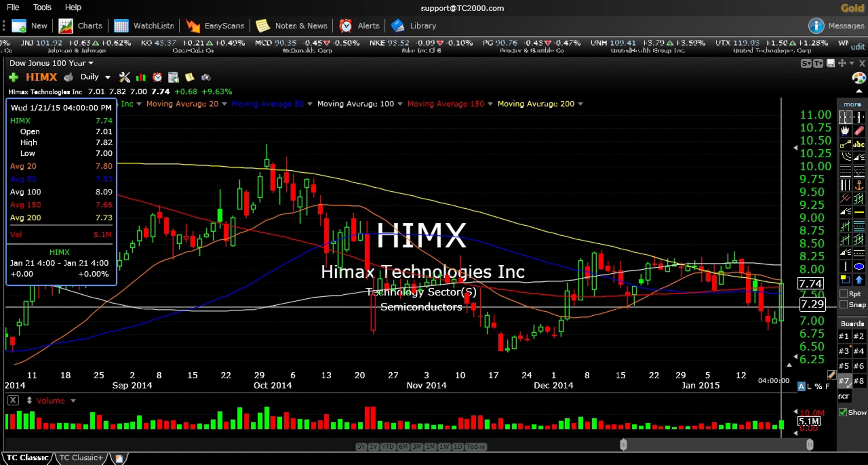This screenshot has height=465, width=868.
Task: Toggle the % percent scale button
Action: (x=818, y=386)
